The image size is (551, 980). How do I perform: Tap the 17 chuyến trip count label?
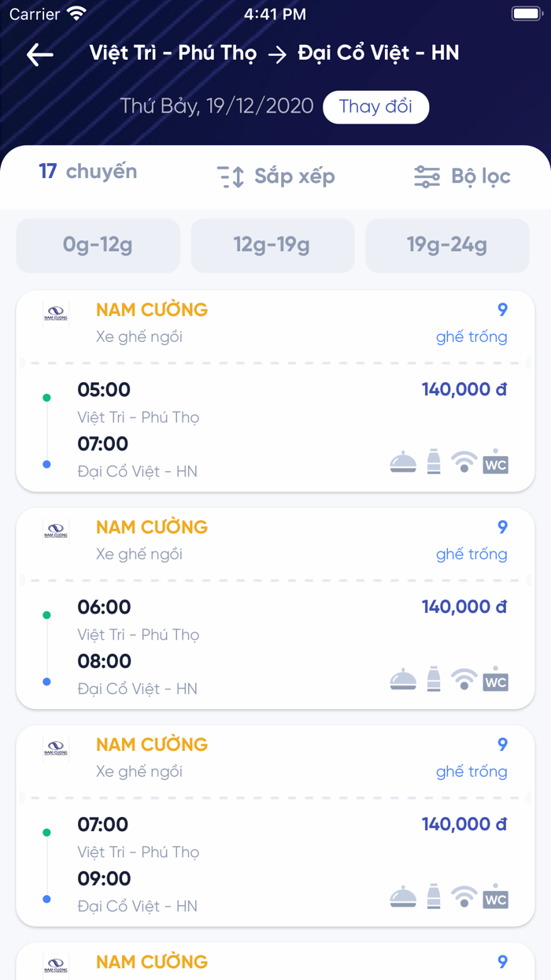coord(88,171)
